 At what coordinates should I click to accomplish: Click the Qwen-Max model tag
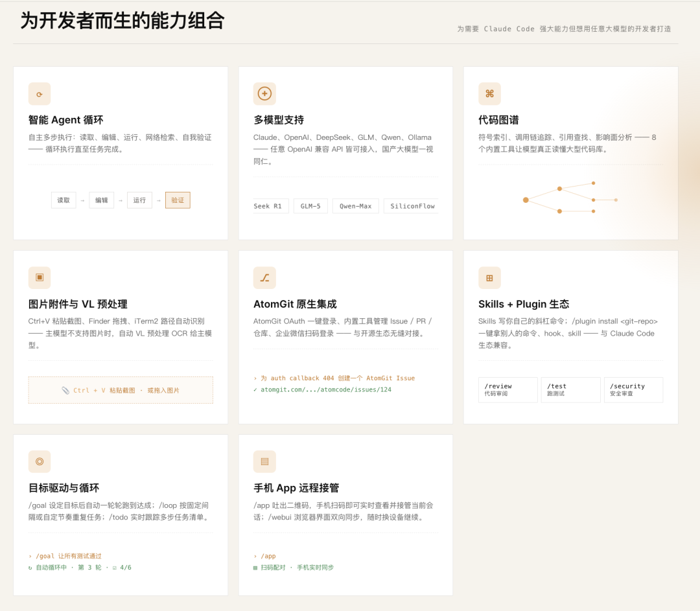click(x=355, y=206)
